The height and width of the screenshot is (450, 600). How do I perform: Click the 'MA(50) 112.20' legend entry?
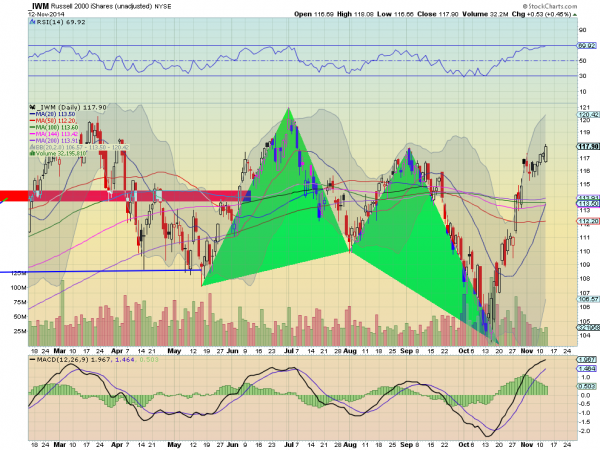[x=56, y=121]
